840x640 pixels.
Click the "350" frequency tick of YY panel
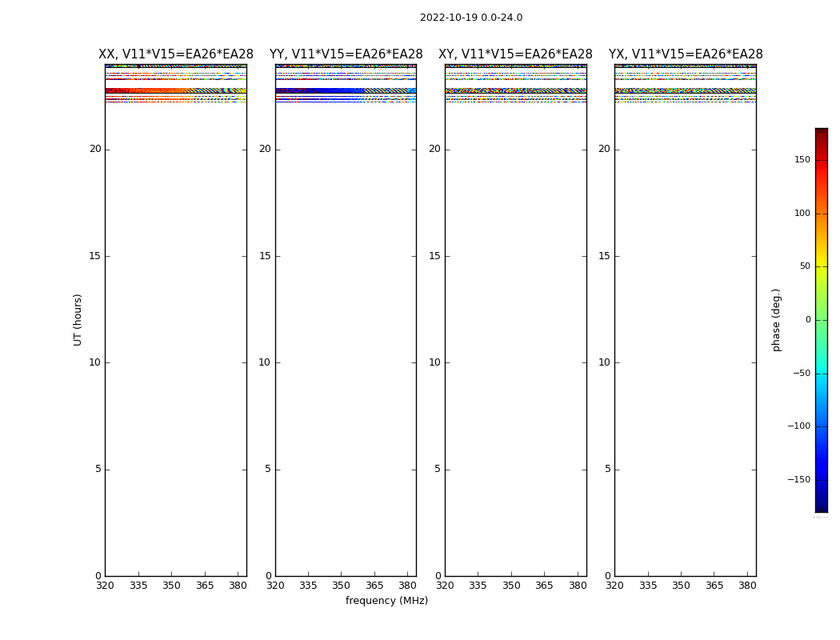[342, 586]
